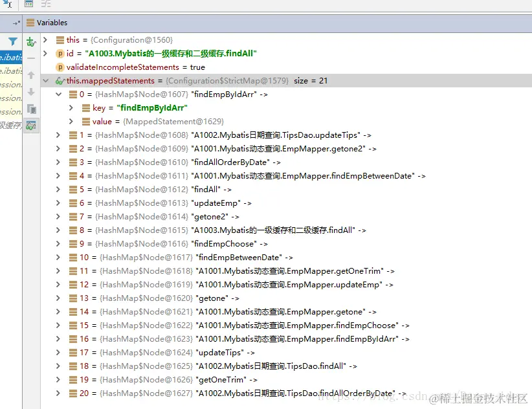Expand entry 20 TipsDao.findAllOrderByDate
532x409 pixels.
58,393
